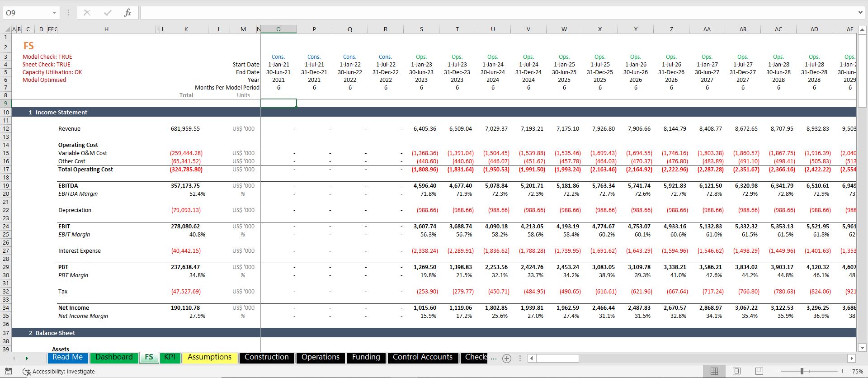Click the Total Operating Cost label
The height and width of the screenshot is (378, 868).
pos(85,170)
